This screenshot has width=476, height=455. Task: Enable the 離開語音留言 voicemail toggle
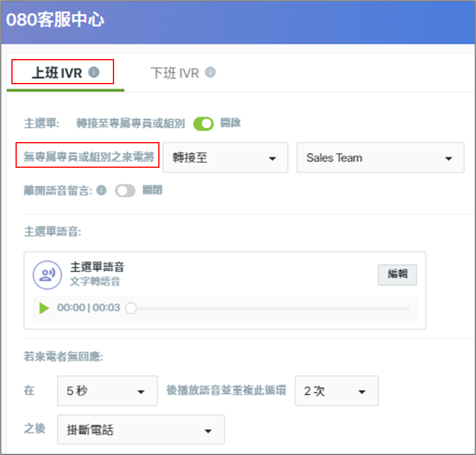(125, 190)
